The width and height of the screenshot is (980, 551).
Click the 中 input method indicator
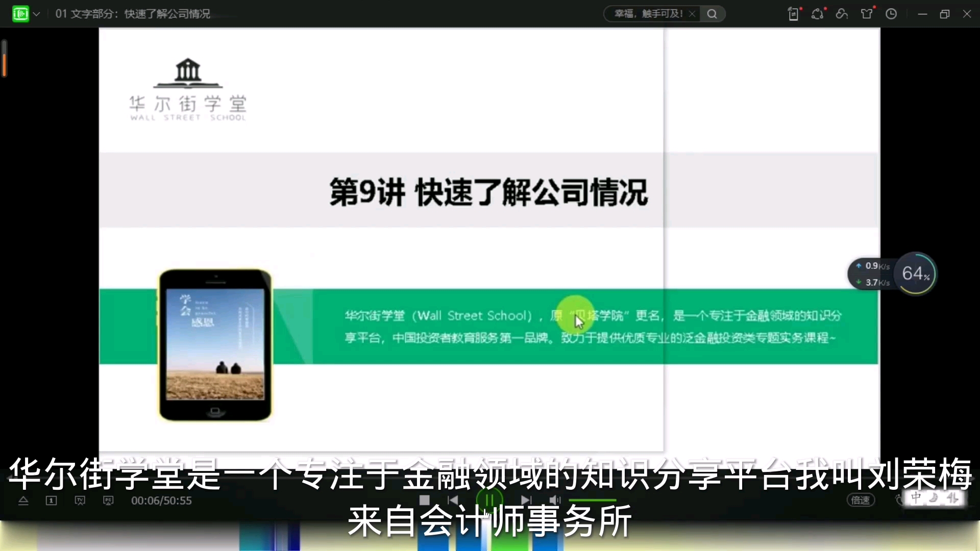pyautogui.click(x=916, y=498)
